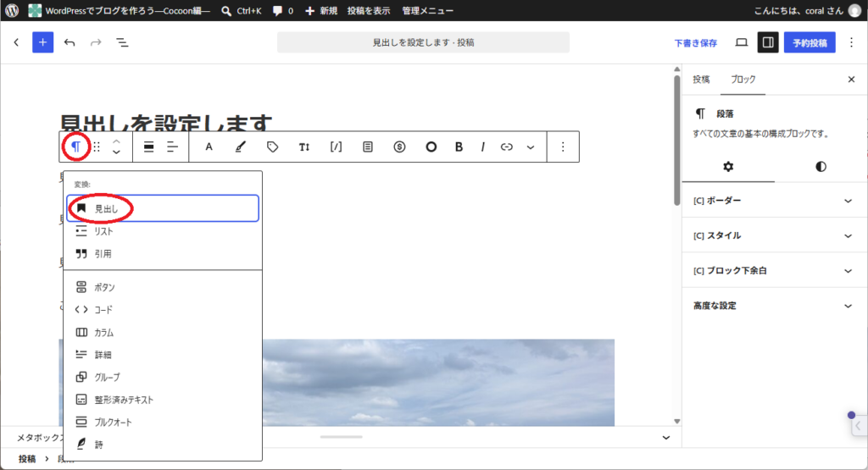Convert block to 見出し
This screenshot has height=470, width=868.
click(163, 208)
